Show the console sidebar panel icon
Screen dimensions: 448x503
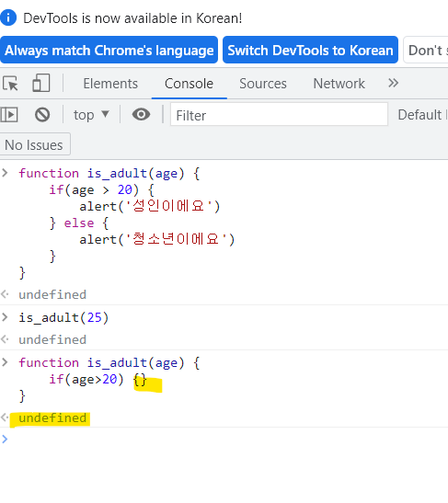coord(9,115)
